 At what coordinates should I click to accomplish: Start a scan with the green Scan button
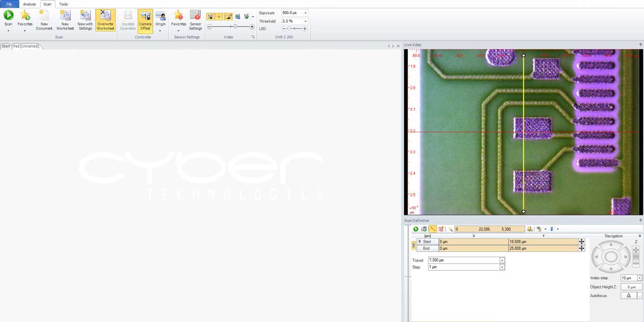(8, 16)
